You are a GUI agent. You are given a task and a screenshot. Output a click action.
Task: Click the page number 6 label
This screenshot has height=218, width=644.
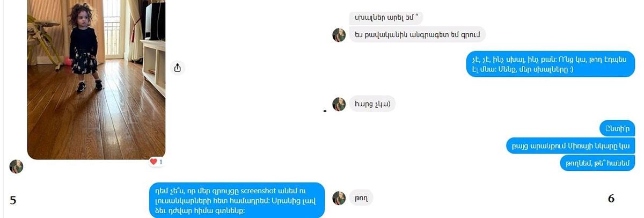click(x=611, y=198)
